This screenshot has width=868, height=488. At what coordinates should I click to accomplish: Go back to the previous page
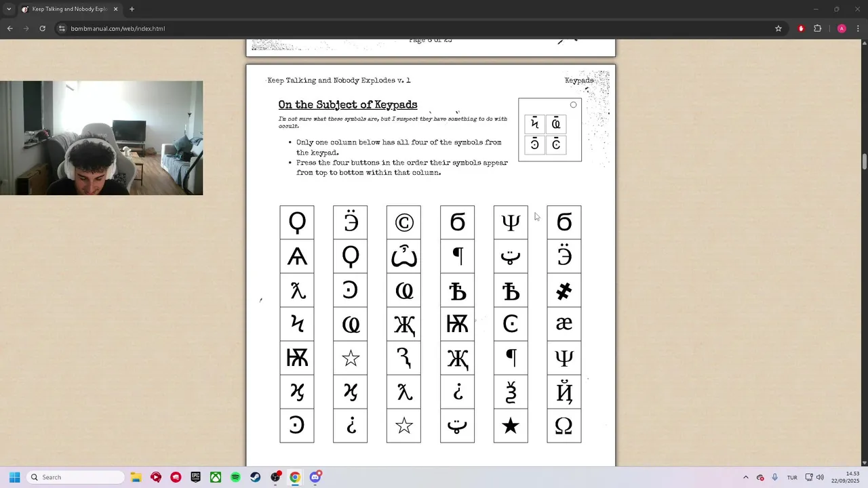[x=9, y=28]
